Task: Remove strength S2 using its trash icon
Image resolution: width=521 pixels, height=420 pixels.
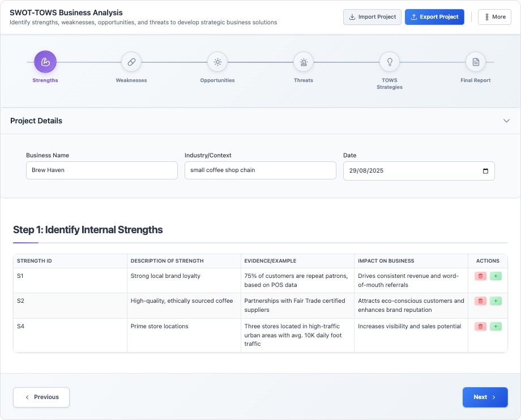Action: pos(480,301)
